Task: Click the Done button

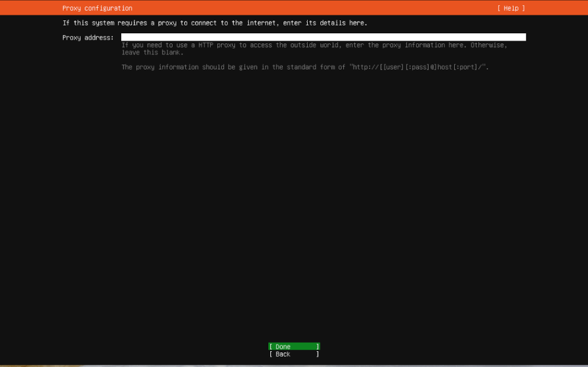Action: (x=294, y=347)
